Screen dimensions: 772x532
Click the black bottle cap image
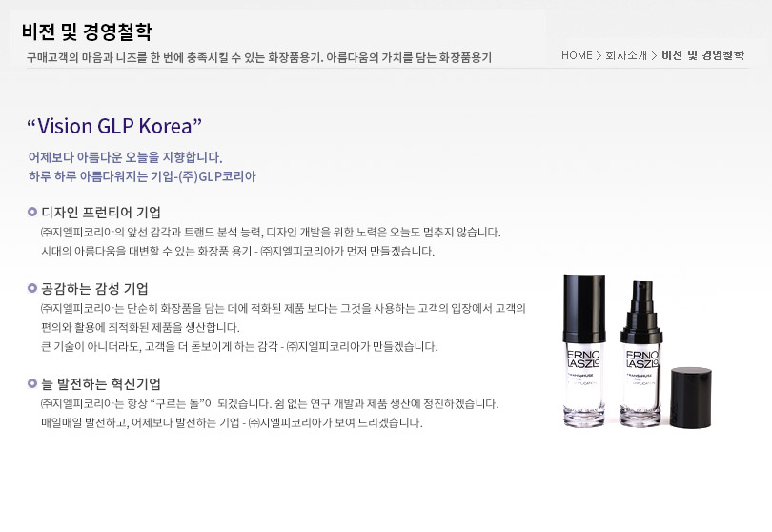pyautogui.click(x=691, y=397)
